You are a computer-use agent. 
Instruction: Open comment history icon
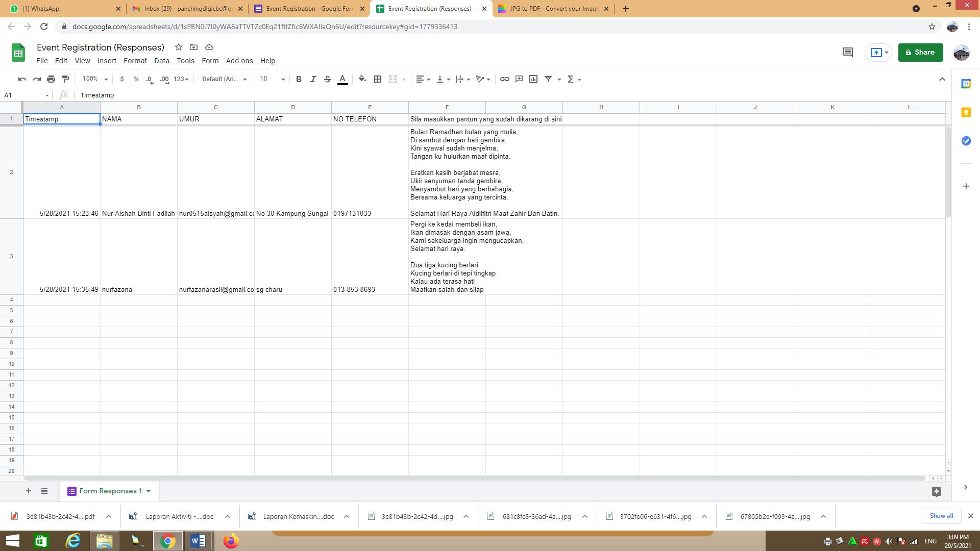848,53
